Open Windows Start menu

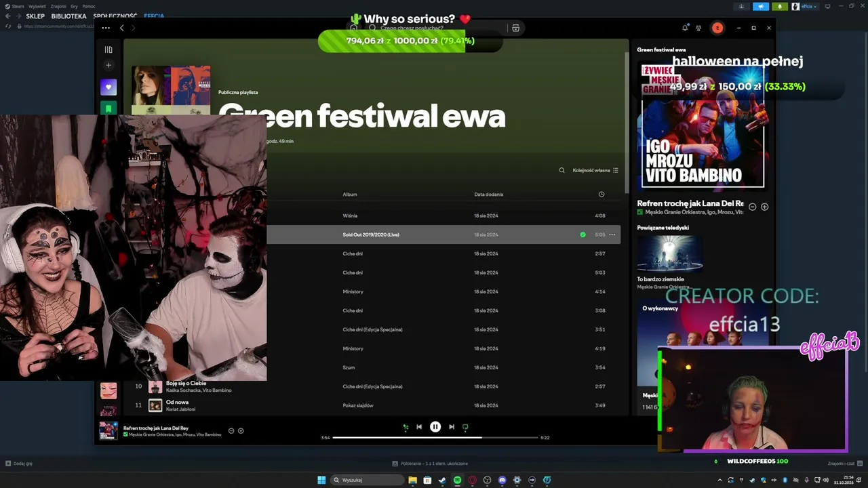pyautogui.click(x=321, y=480)
